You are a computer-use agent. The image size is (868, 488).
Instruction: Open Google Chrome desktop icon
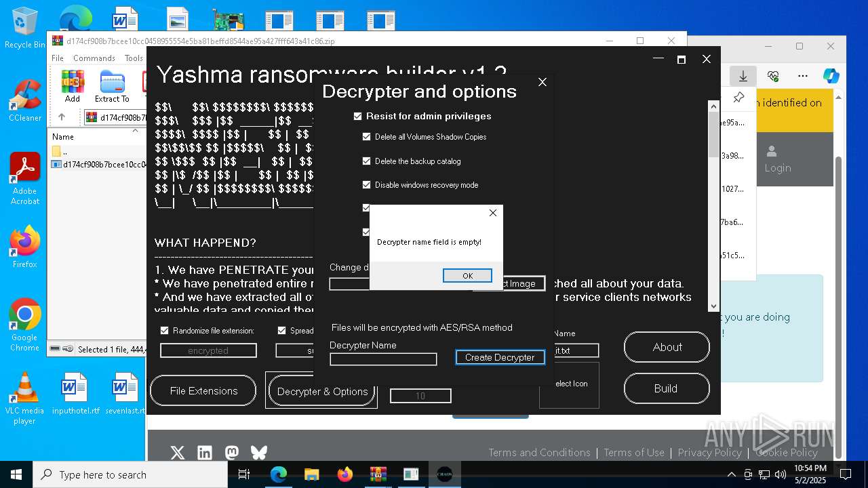pos(25,325)
